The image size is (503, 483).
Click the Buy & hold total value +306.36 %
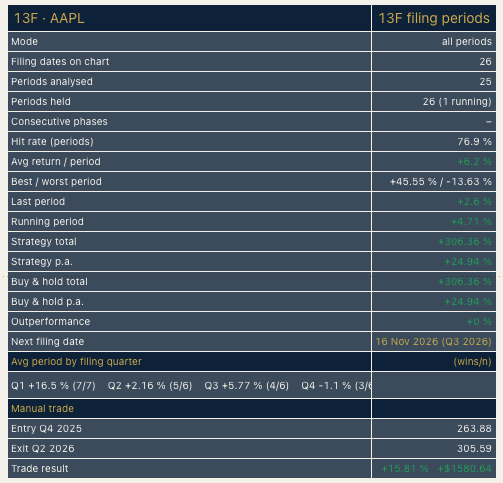pos(465,282)
